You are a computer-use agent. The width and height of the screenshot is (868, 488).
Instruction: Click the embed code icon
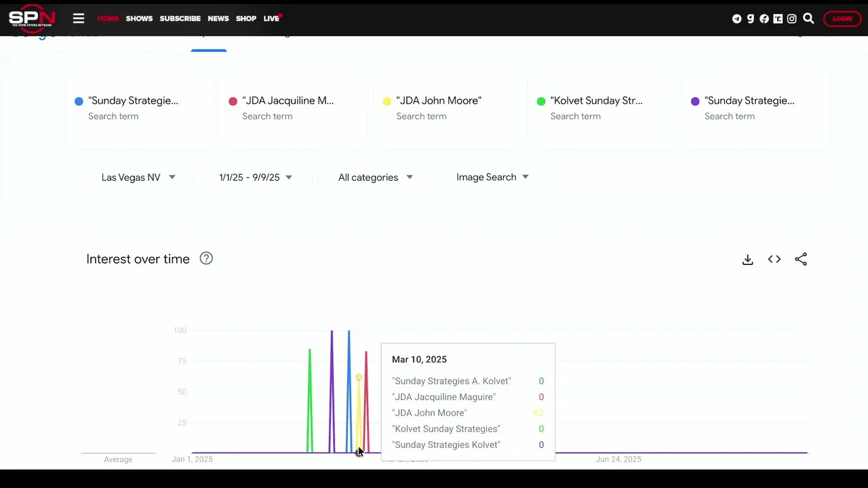(x=774, y=260)
